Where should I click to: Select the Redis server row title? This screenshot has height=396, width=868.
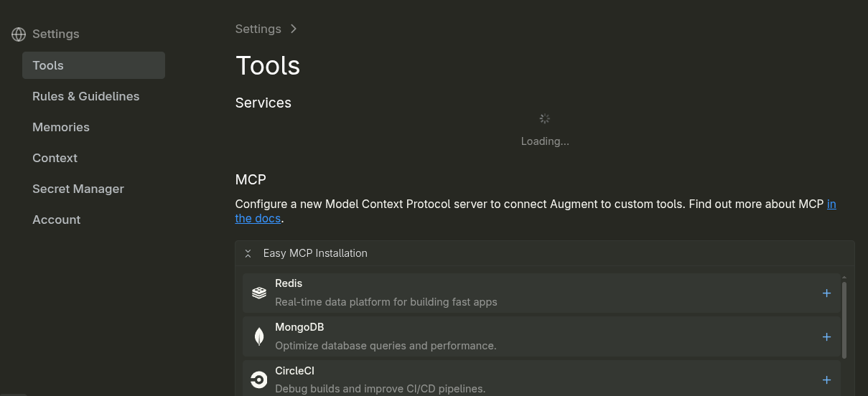click(289, 283)
